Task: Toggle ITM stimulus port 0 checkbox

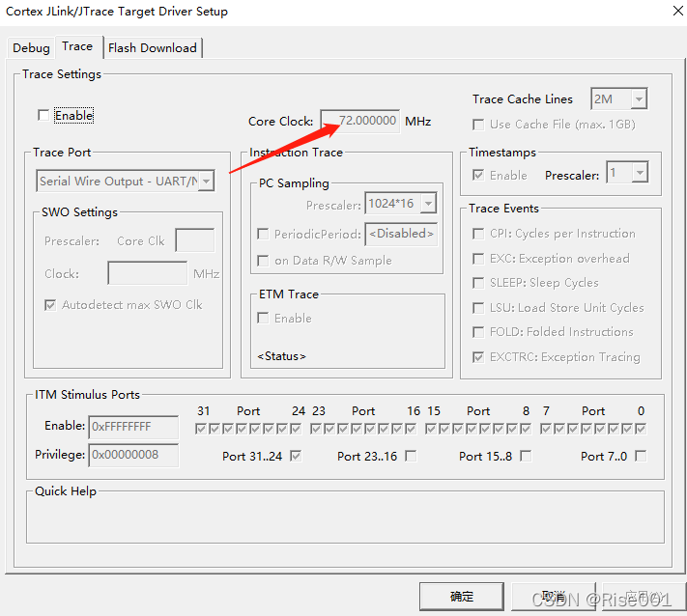Action: coord(641,429)
